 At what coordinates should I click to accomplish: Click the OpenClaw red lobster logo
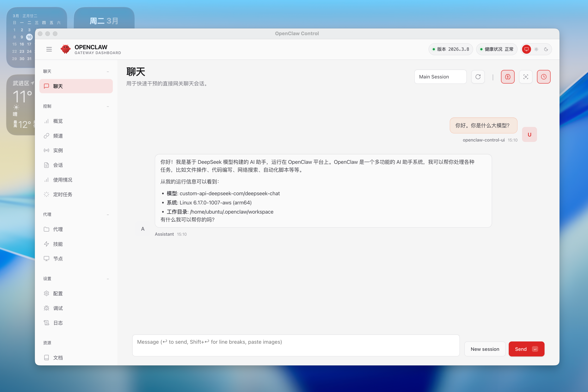pyautogui.click(x=66, y=49)
